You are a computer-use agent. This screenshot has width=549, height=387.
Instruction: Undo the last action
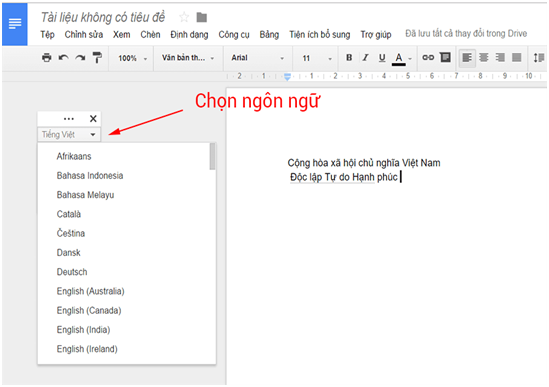tap(63, 57)
